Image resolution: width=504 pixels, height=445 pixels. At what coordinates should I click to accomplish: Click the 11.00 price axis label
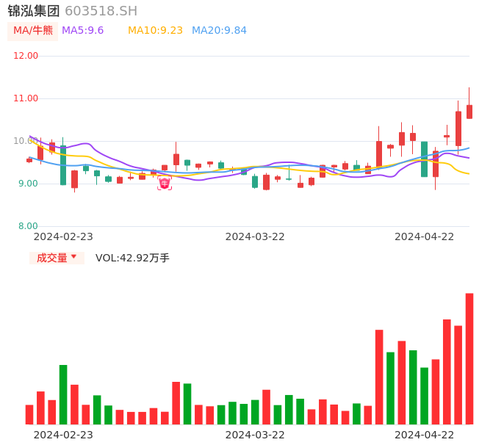(26, 98)
